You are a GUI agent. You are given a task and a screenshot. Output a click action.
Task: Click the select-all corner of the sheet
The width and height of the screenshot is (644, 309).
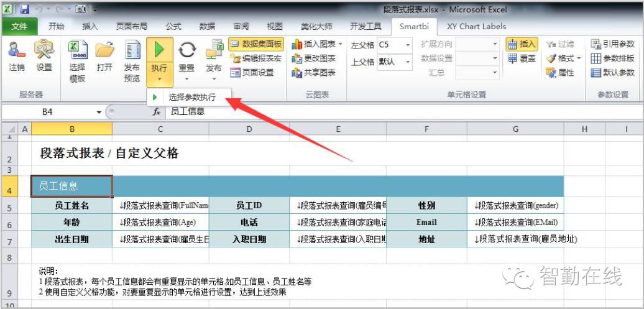10,129
